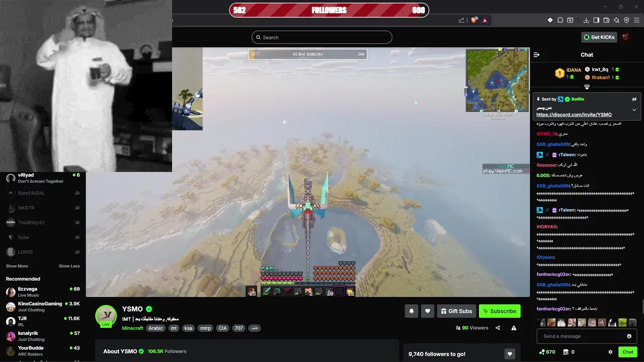
Task: Click the heart next to followers goal
Action: (x=510, y=354)
